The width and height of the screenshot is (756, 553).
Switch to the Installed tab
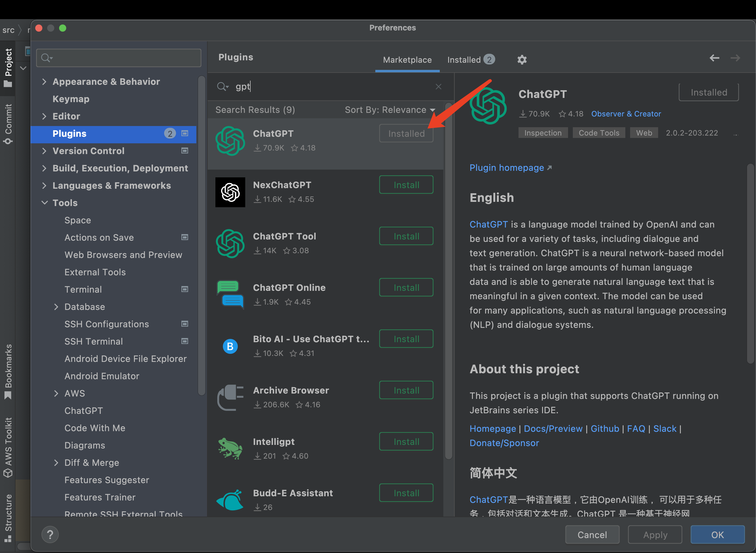[471, 60]
